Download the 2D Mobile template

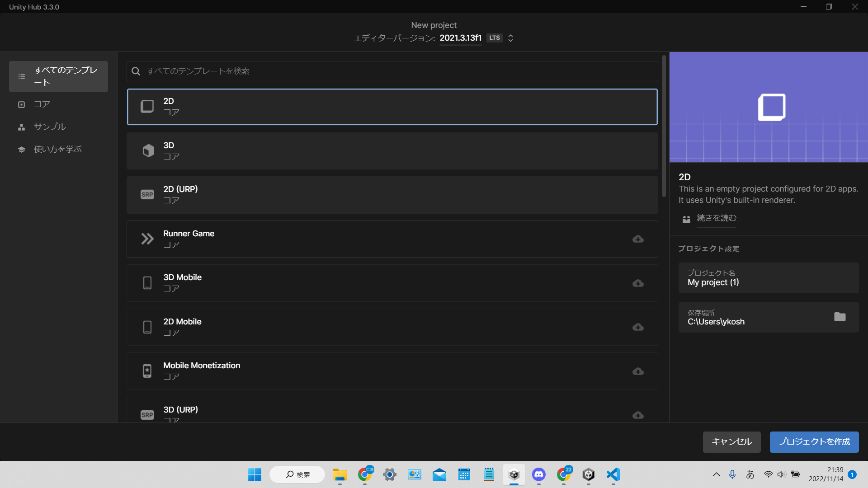point(638,327)
